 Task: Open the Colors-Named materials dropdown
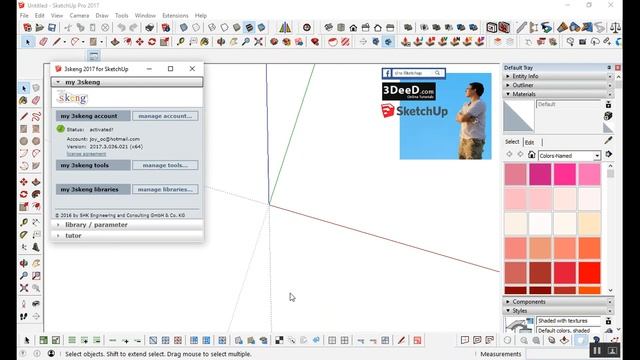point(569,156)
